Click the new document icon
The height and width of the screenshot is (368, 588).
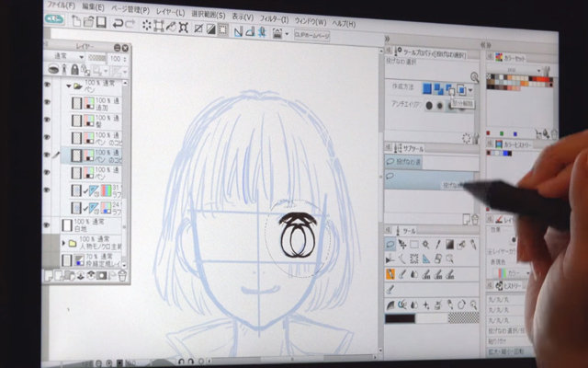coord(75,21)
